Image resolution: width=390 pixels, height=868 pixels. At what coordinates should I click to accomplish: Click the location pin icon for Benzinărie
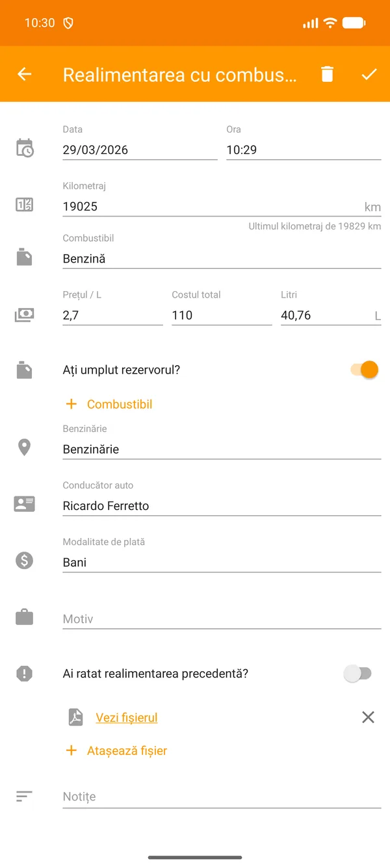coord(24,446)
